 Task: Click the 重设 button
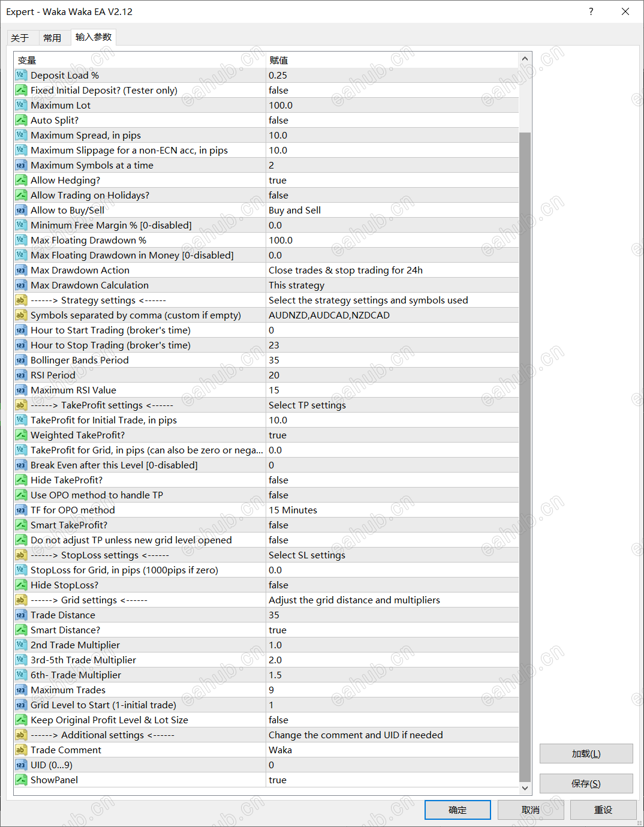click(x=603, y=810)
